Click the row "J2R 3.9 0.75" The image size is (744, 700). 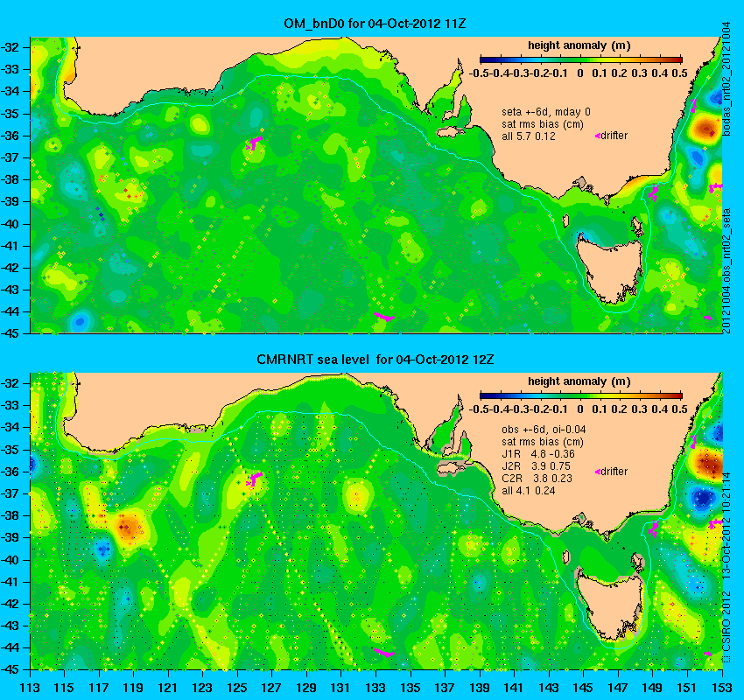point(537,466)
